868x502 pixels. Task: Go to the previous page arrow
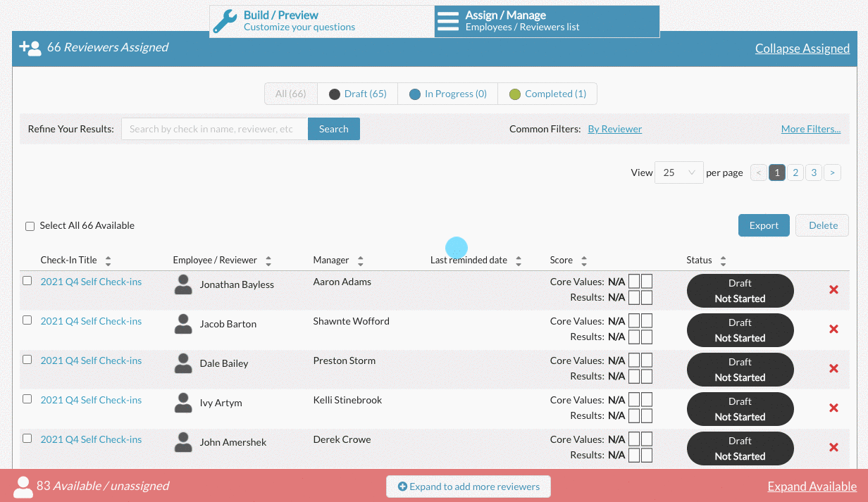click(x=759, y=172)
